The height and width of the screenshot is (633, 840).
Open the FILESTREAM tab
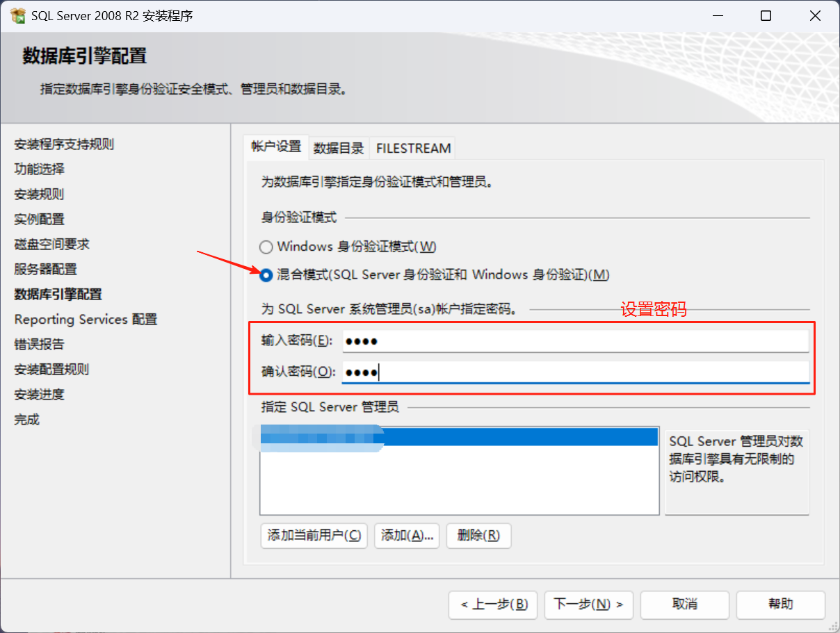click(x=413, y=147)
